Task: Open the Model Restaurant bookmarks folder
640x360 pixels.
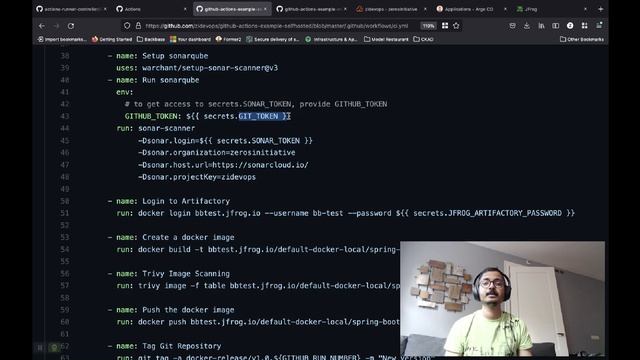Action: 386,39
